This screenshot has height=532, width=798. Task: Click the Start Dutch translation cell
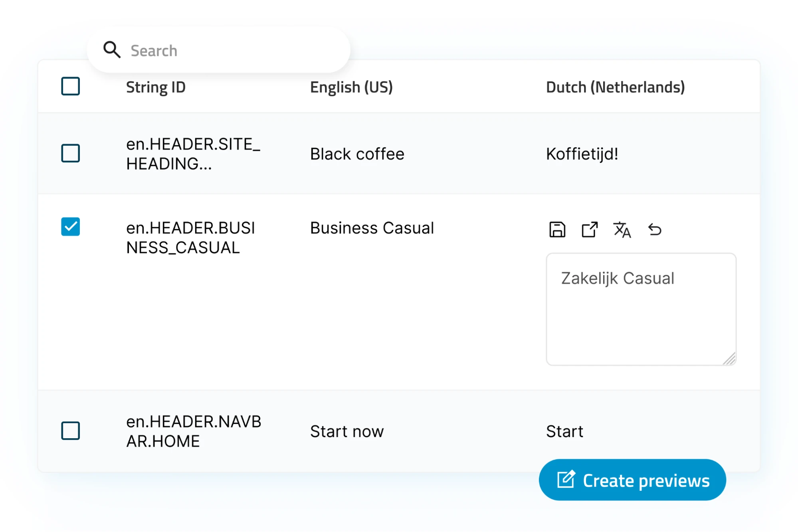coord(564,431)
